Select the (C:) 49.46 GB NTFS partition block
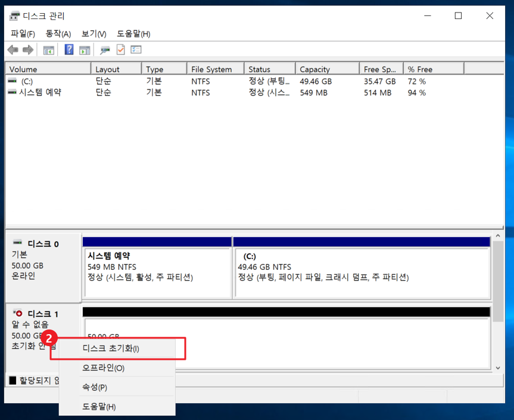Viewport: 514px width, 420px height. click(362, 268)
